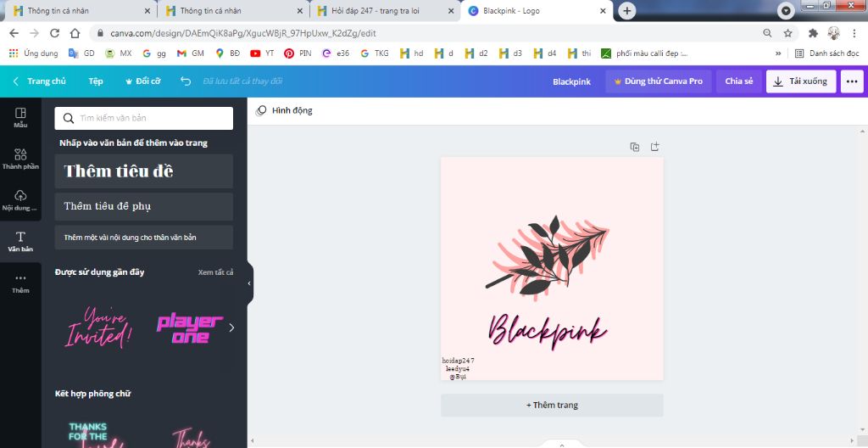Screen dimensions: 868x448
Task: Show next recently used text styles
Action: pos(231,328)
